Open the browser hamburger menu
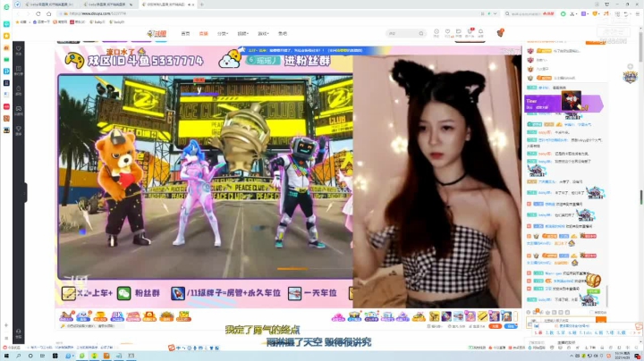The width and height of the screenshot is (644, 361). 637,13
